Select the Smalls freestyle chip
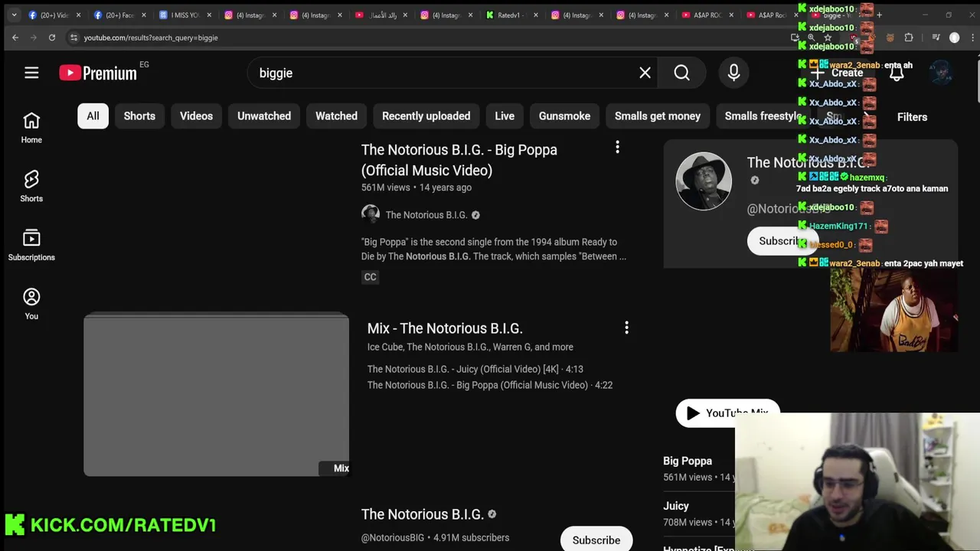 pyautogui.click(x=763, y=116)
